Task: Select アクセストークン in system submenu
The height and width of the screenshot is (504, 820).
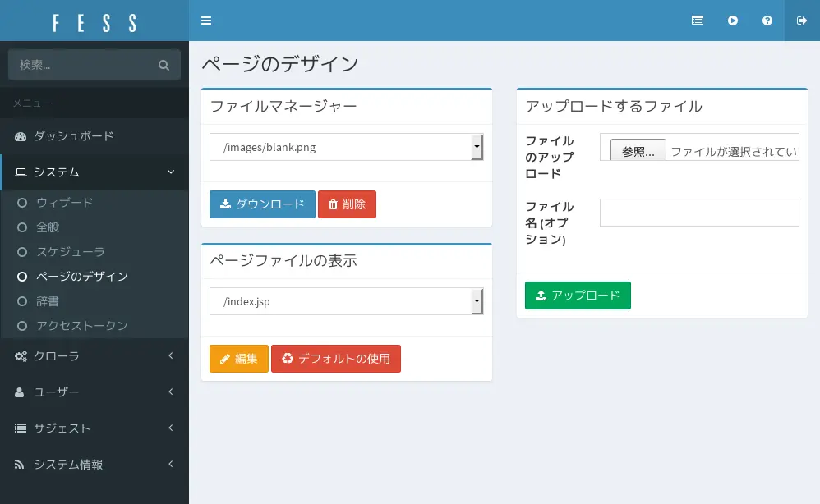Action: click(x=81, y=326)
